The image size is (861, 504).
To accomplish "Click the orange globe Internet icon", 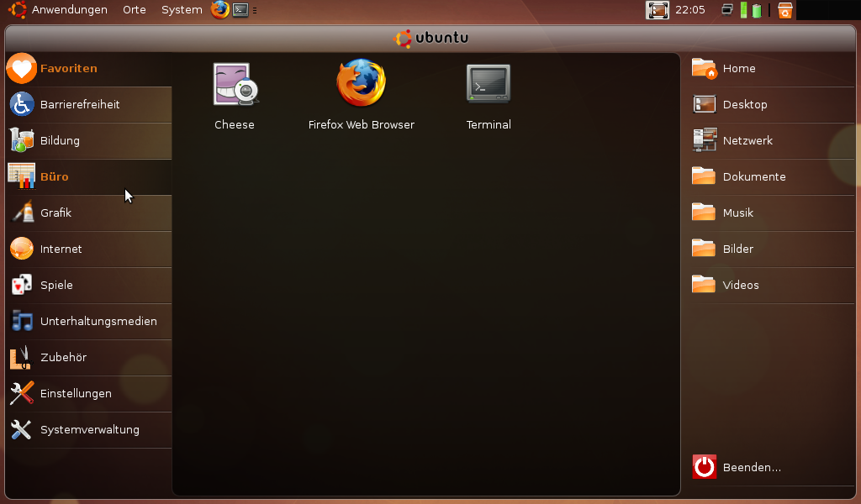I will [x=22, y=249].
